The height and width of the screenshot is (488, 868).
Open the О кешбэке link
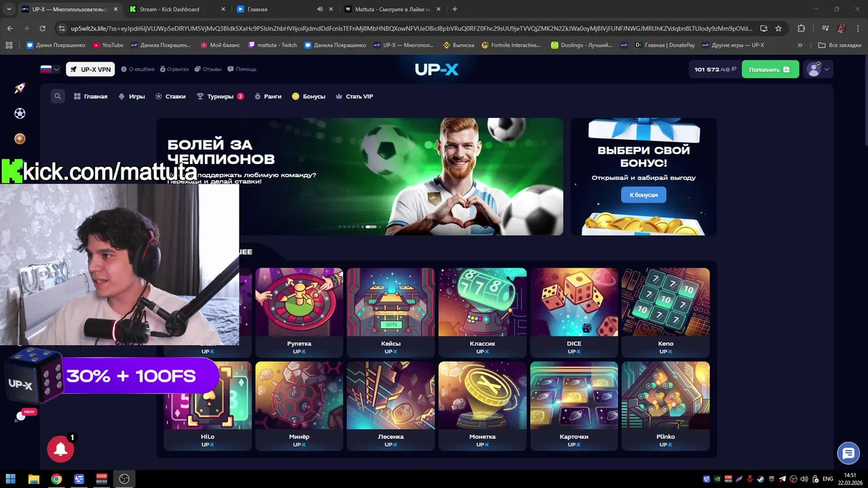point(138,69)
